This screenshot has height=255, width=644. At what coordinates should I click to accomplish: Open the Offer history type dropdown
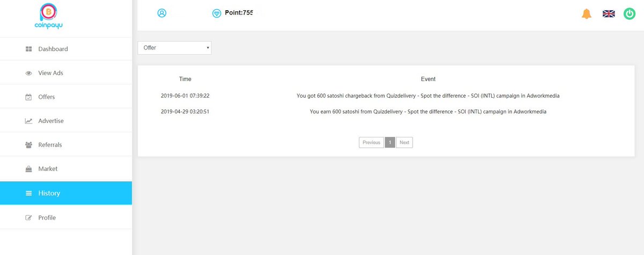(x=174, y=48)
